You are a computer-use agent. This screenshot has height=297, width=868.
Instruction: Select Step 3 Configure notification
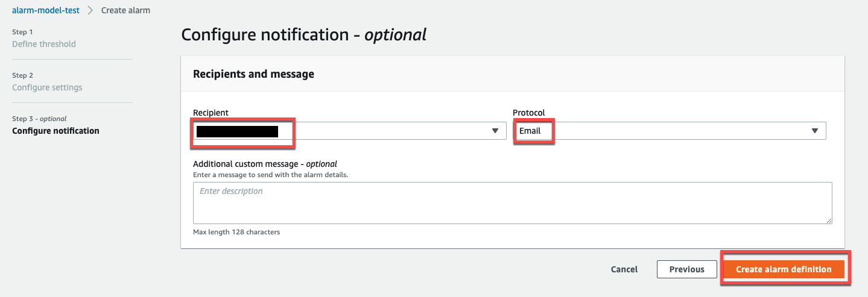tap(55, 131)
